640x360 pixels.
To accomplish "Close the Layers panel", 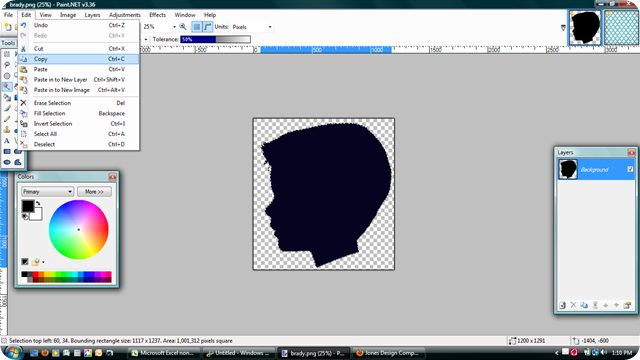I will [x=631, y=152].
